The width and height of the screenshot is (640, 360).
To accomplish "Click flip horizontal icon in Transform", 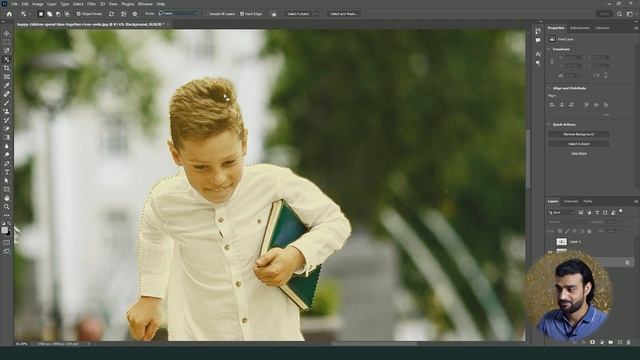I will tap(597, 76).
